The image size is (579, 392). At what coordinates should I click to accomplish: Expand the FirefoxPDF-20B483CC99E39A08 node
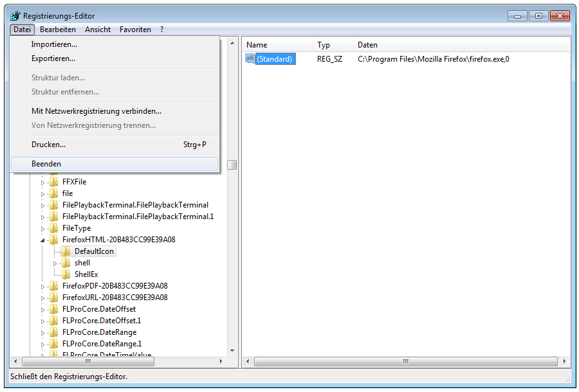click(x=44, y=286)
